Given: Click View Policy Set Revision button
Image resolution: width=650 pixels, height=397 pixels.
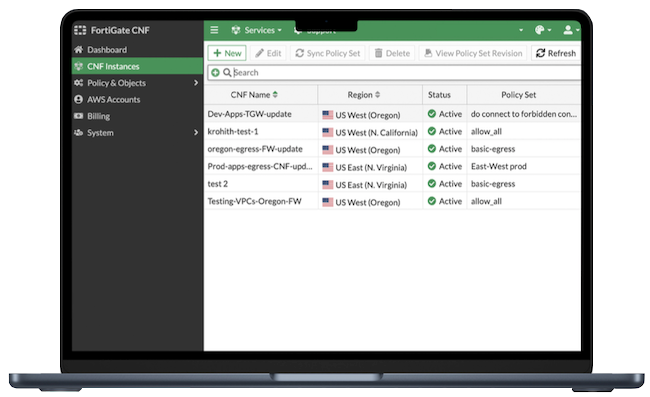Looking at the screenshot, I should 473,53.
